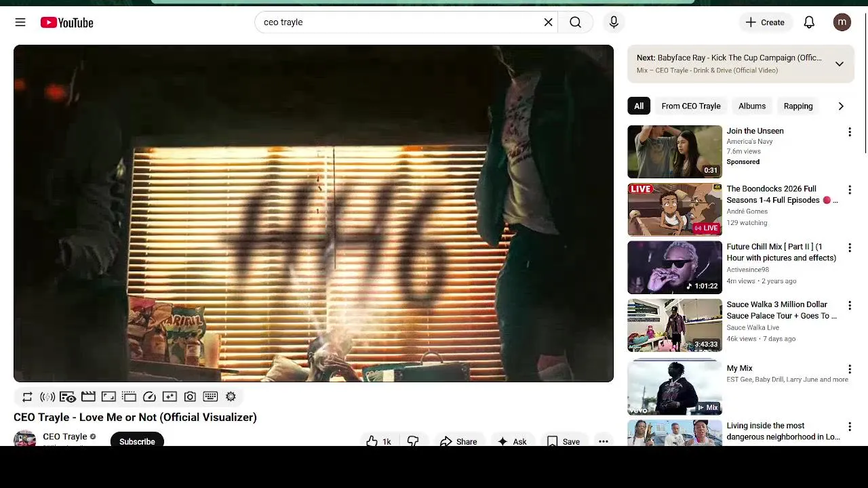The height and width of the screenshot is (488, 868).
Task: Select the From CEO Trayle chip
Action: (691, 106)
